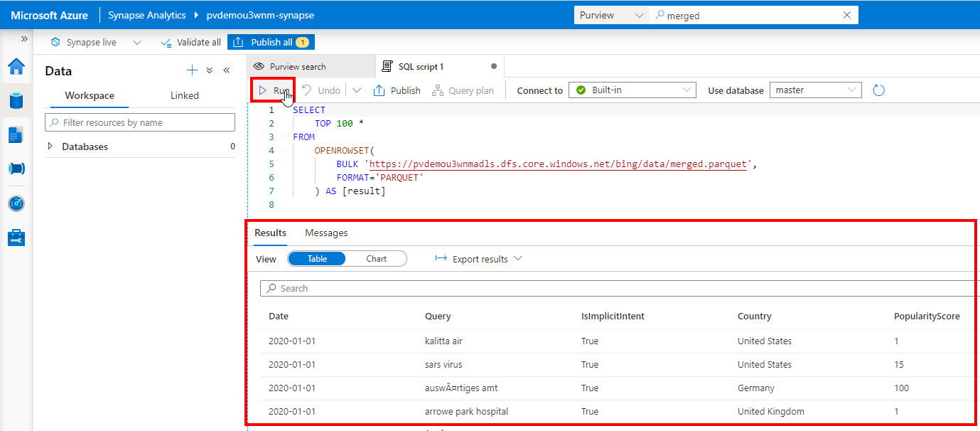Viewport: 980px width, 431px height.
Task: Select the Linked tab
Action: tap(185, 95)
